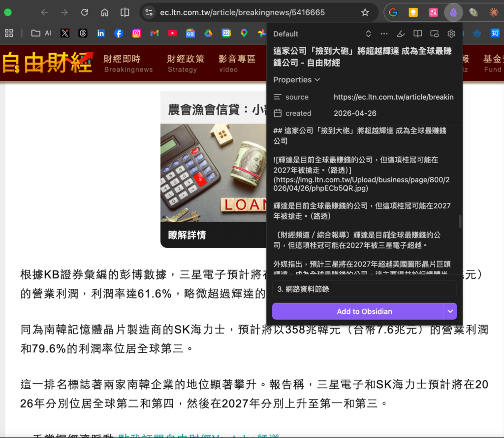Click the Add to Obsidian button
This screenshot has height=438, width=504.
(357, 311)
